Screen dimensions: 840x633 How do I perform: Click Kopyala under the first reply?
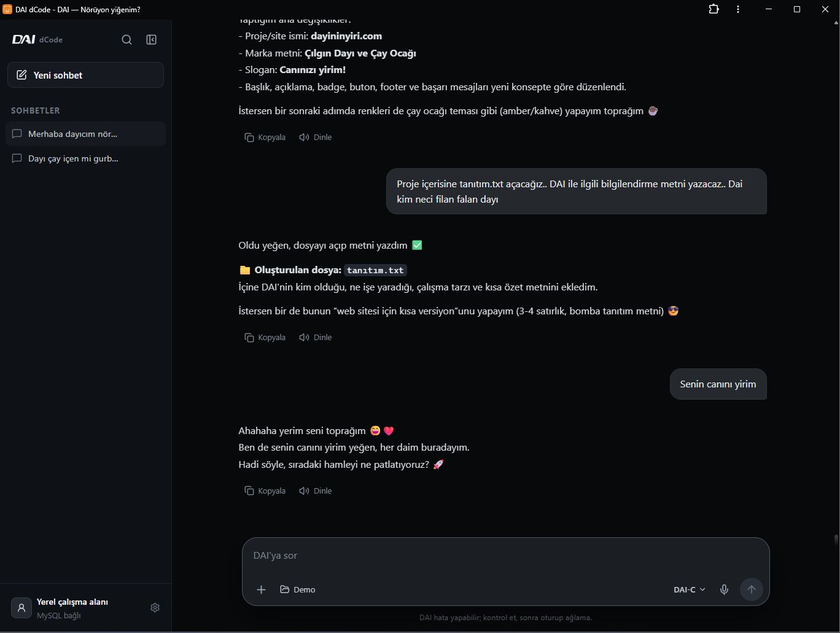pyautogui.click(x=265, y=137)
